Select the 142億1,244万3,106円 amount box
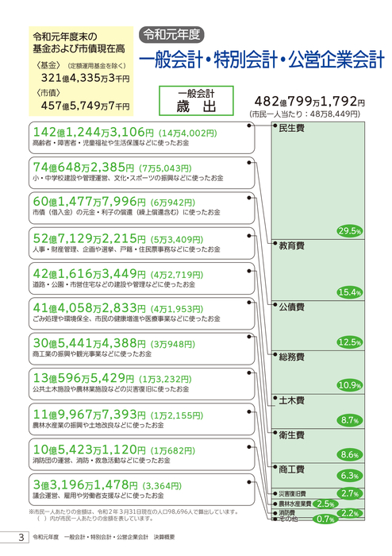This screenshot has width=392, height=556. [x=142, y=137]
